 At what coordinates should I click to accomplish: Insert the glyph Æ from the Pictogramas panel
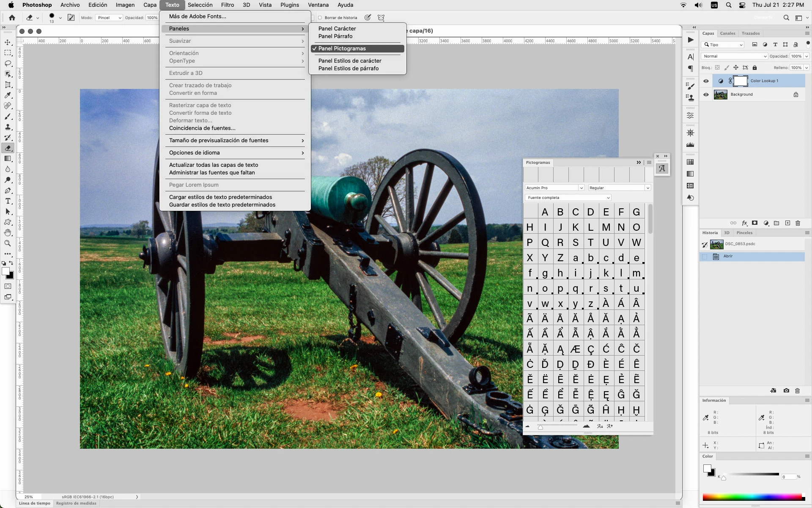click(x=575, y=349)
